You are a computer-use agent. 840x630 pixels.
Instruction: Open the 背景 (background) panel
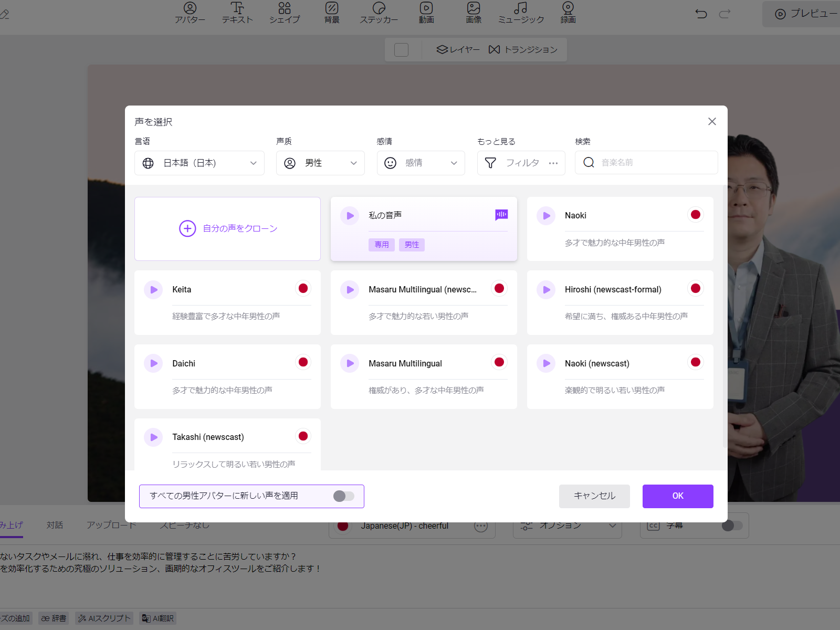pyautogui.click(x=332, y=13)
